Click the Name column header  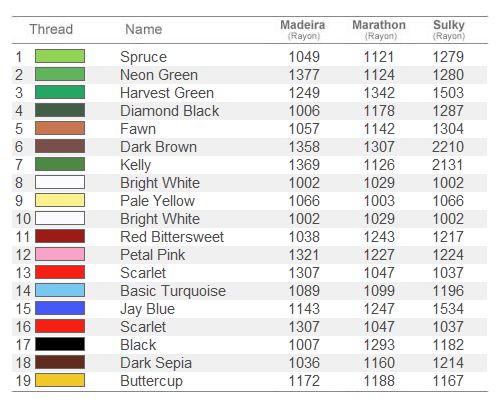[144, 29]
